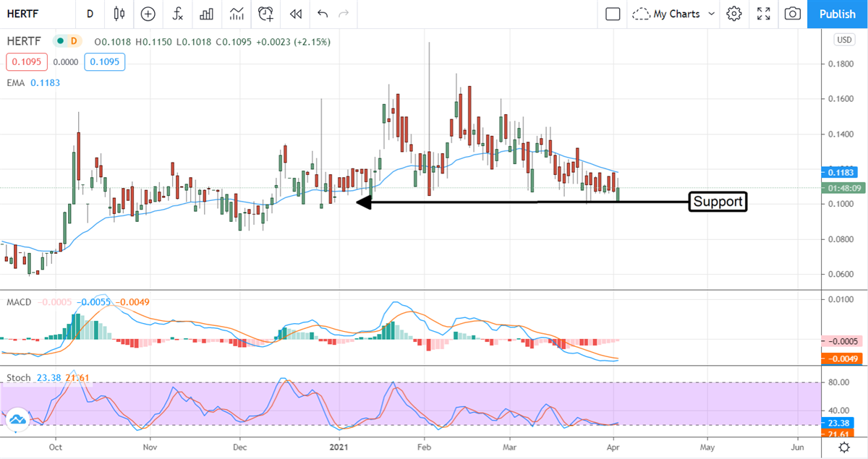The height and width of the screenshot is (459, 868).
Task: Click the red 0.1095 sell price button
Action: (27, 62)
